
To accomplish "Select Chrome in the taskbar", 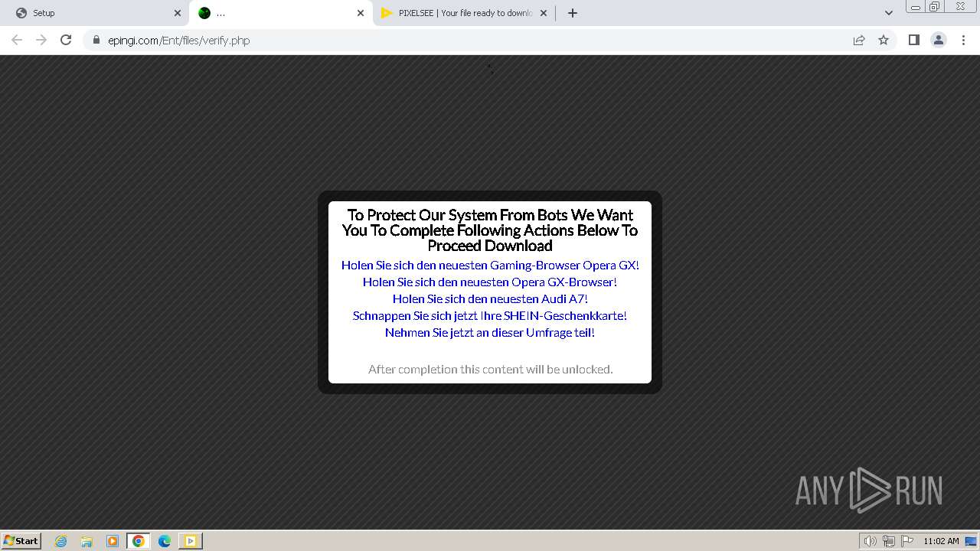I will coord(139,541).
